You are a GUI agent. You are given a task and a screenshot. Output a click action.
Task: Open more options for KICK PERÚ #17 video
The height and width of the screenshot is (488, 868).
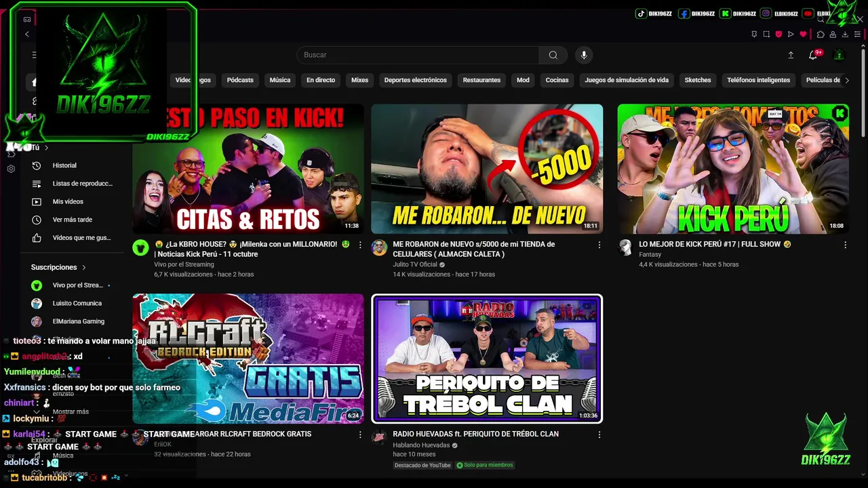845,245
